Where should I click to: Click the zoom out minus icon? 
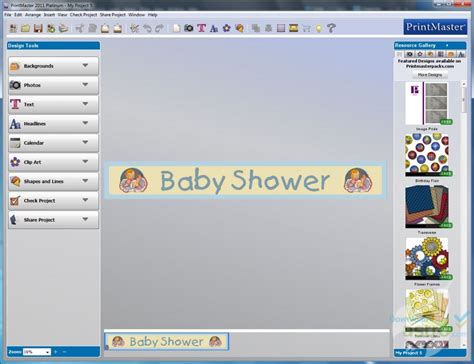(x=64, y=352)
